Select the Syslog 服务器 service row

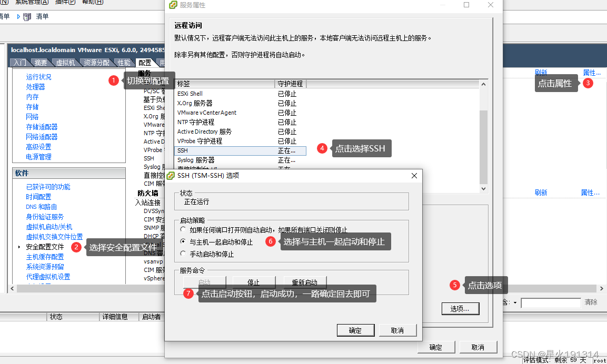coord(241,160)
